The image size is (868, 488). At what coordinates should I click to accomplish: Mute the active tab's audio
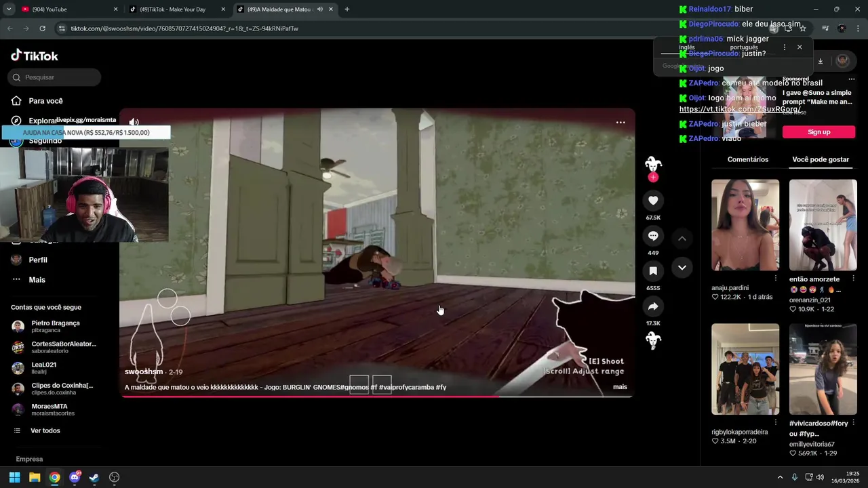tap(320, 9)
